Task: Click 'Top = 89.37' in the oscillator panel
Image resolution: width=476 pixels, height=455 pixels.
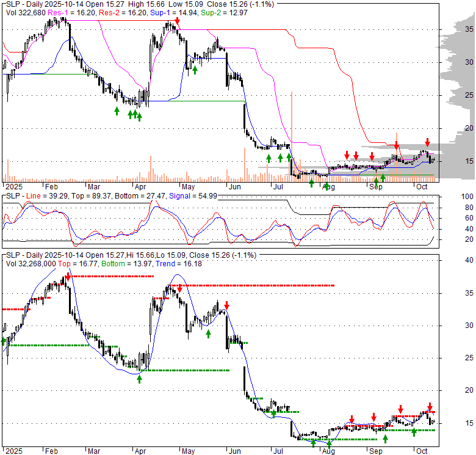Action: [x=90, y=196]
